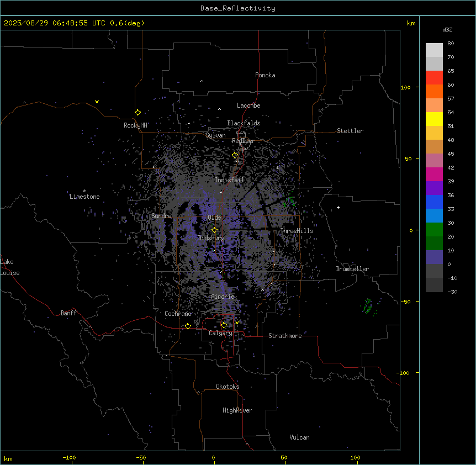
Task: Click the yellow diamond marker below RedDeer
Action: pyautogui.click(x=235, y=155)
